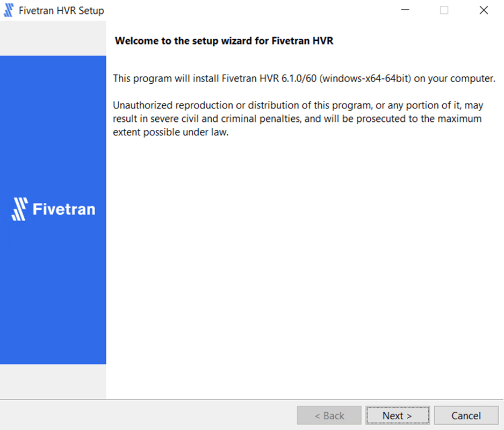The width and height of the screenshot is (504, 430).
Task: Close the Fivetran HVR Setup window
Action: (484, 10)
